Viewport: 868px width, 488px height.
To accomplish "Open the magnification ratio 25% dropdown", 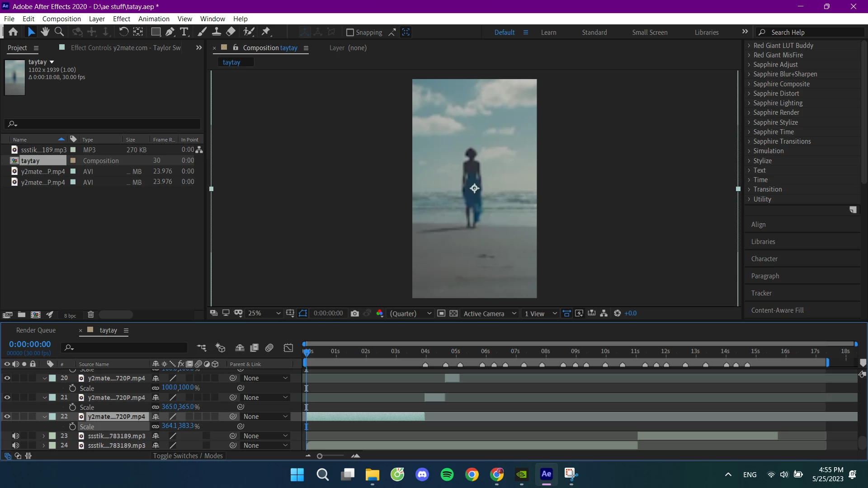I will (x=264, y=313).
